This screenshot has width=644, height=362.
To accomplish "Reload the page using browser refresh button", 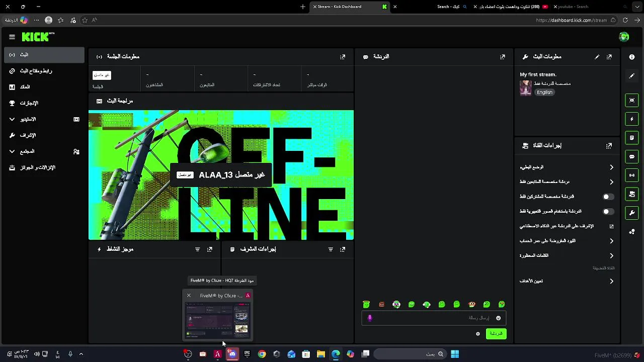I will pyautogui.click(x=625, y=20).
